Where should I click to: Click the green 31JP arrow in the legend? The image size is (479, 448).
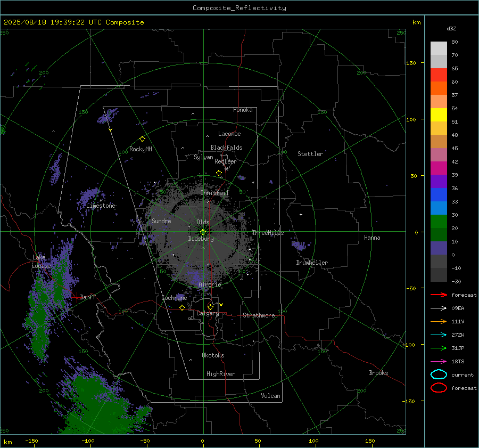pos(439,348)
